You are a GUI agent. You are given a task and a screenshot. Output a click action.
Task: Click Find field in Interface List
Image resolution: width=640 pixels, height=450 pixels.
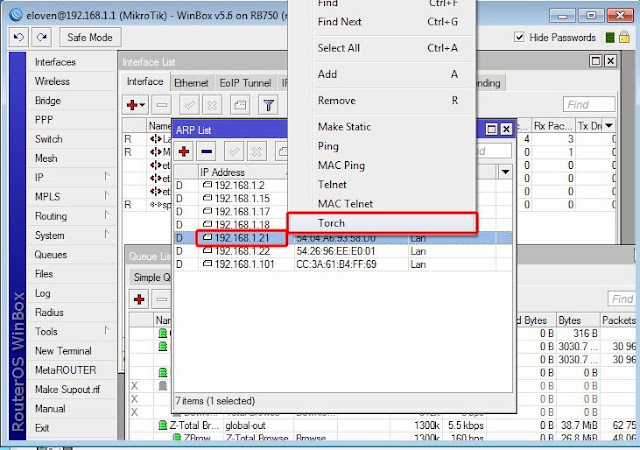(x=589, y=105)
